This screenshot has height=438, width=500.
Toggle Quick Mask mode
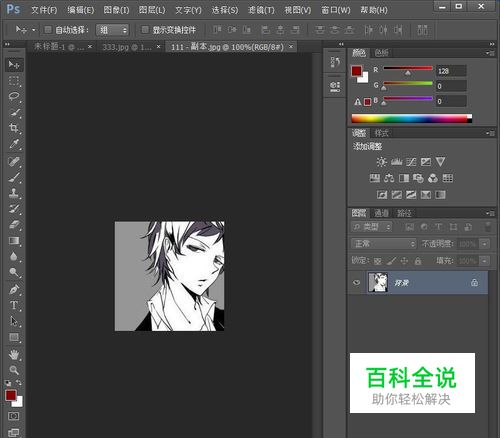point(14,416)
